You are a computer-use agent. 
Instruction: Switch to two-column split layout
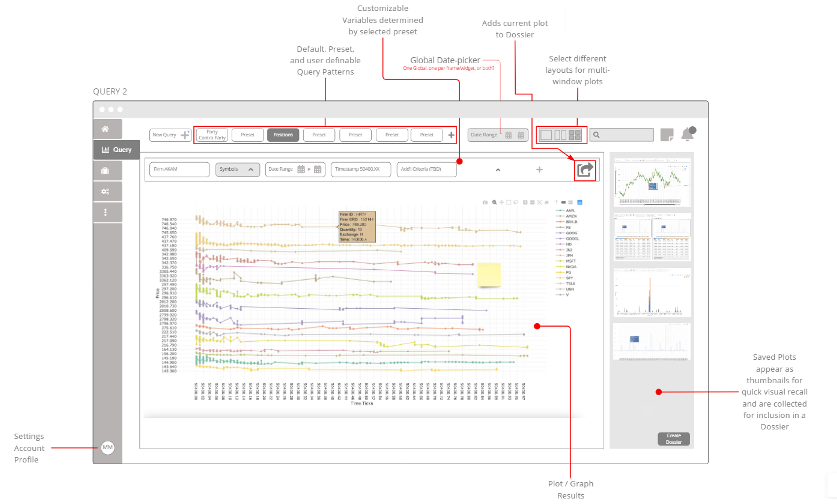(560, 135)
